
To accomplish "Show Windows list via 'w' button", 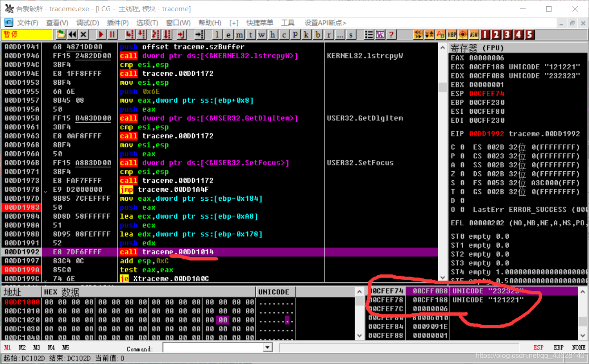I will tap(262, 35).
